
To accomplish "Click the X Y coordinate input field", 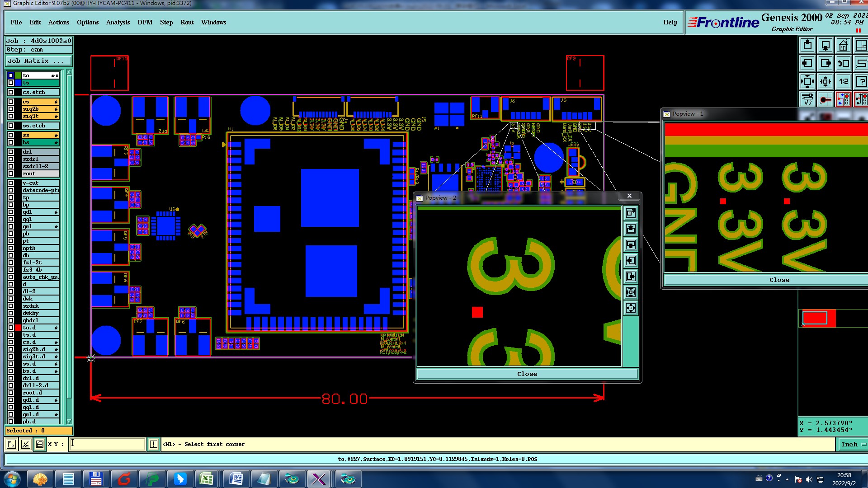I will (x=108, y=444).
